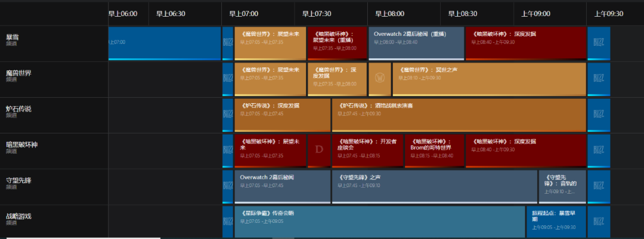Open the Diablo 'D' logo block
The height and width of the screenshot is (239, 644).
pyautogui.click(x=319, y=151)
